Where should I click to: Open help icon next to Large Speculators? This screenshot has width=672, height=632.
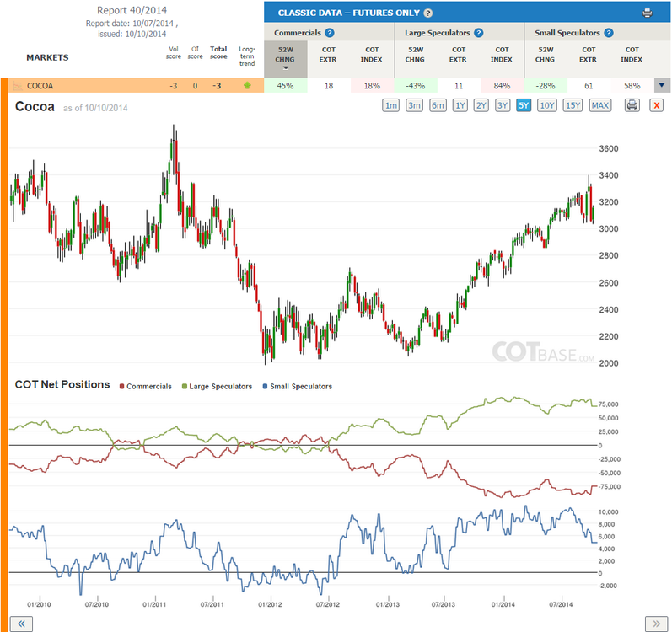(479, 33)
